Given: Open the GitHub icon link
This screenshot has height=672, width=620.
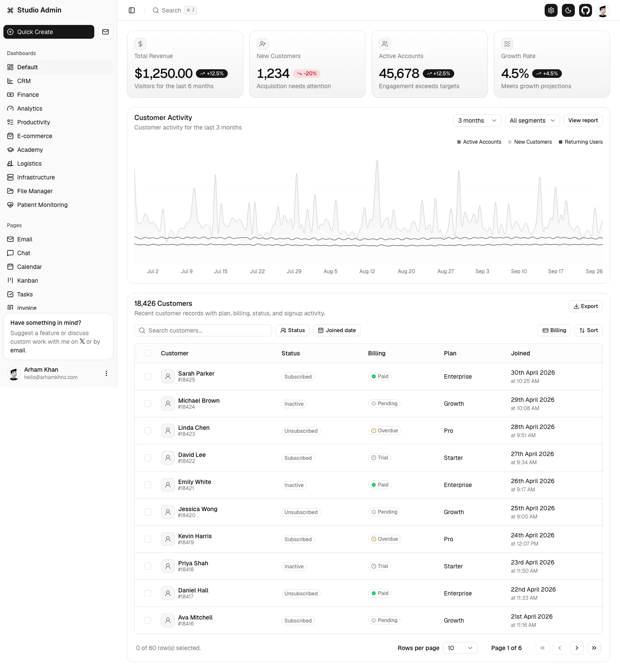Looking at the screenshot, I should point(586,10).
